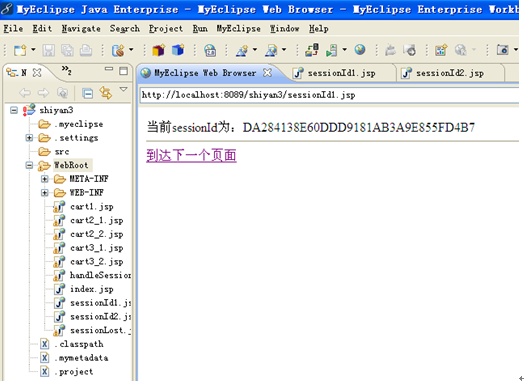Open the File menu
Image resolution: width=524 pixels, height=381 pixels.
13,29
